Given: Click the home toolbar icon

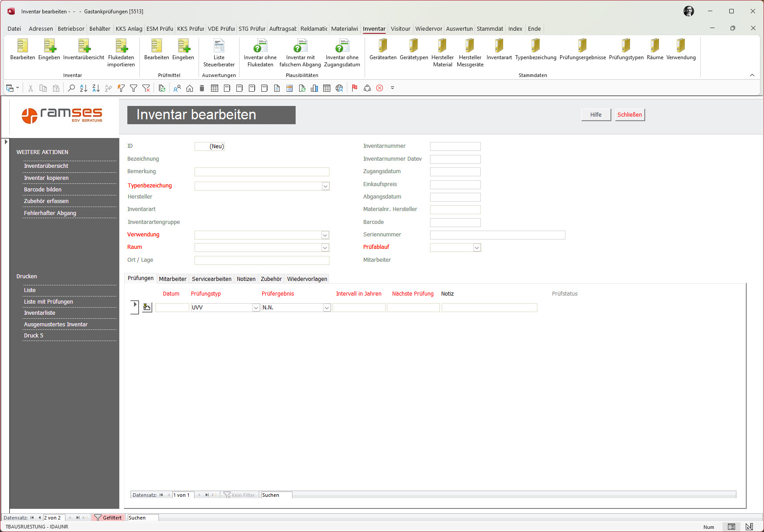Looking at the screenshot, I should pyautogui.click(x=190, y=88).
